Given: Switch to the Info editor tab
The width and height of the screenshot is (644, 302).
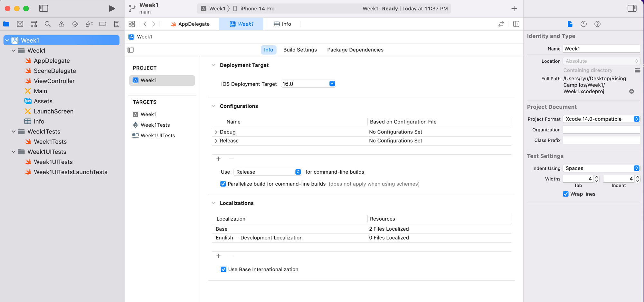Looking at the screenshot, I should coord(282,24).
